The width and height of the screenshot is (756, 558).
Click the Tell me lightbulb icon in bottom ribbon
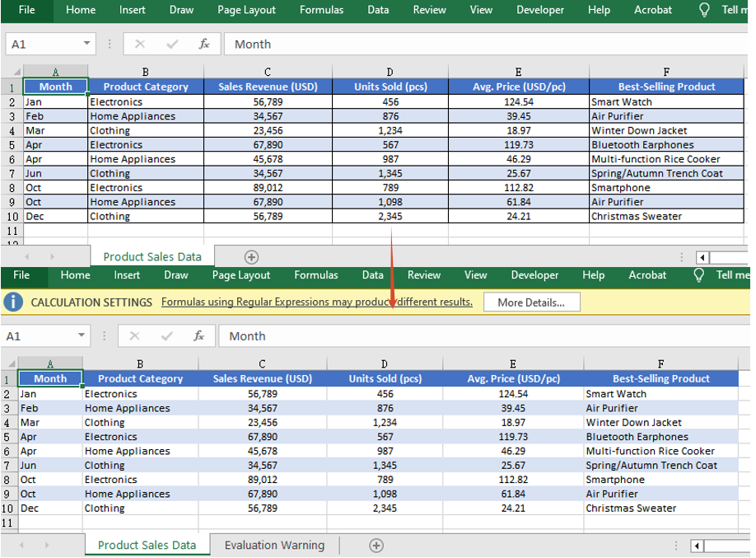pyautogui.click(x=698, y=275)
